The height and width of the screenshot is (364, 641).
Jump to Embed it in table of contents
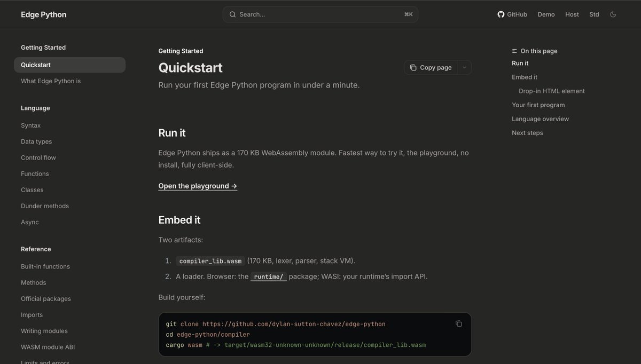coord(525,77)
